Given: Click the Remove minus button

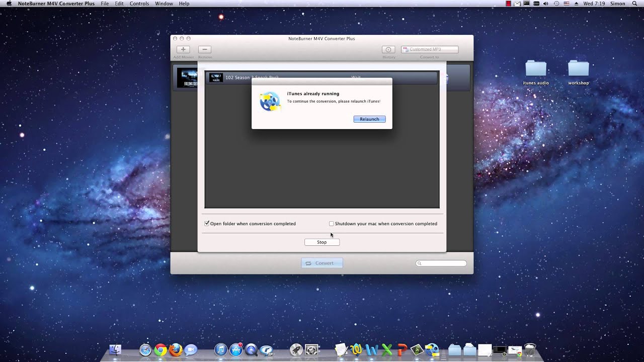Looking at the screenshot, I should tap(204, 49).
